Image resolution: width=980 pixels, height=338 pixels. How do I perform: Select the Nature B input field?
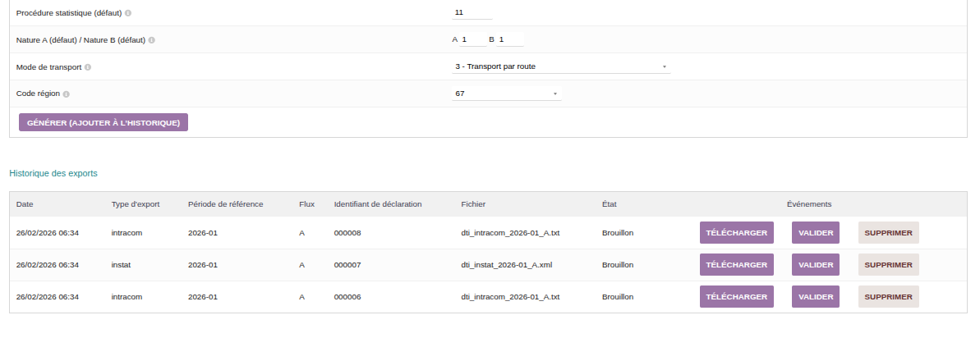pos(509,39)
